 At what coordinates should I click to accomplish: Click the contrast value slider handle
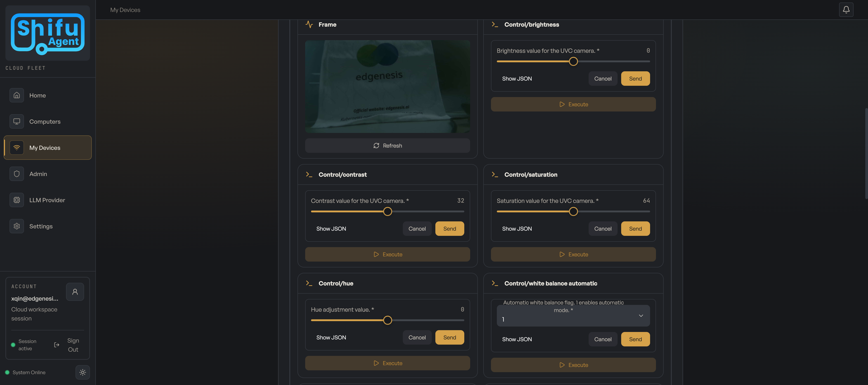point(387,211)
